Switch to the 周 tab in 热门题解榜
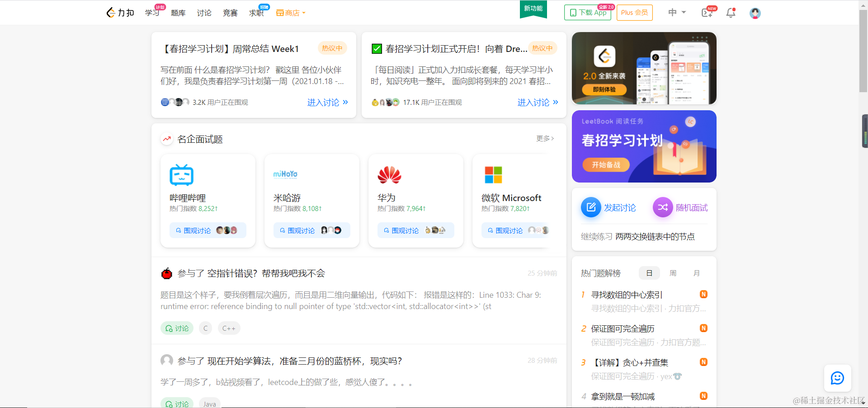The image size is (868, 408). [x=673, y=273]
